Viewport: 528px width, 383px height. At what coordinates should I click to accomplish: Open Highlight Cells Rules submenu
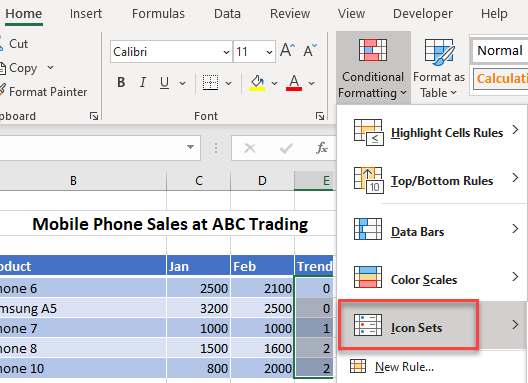[432, 132]
